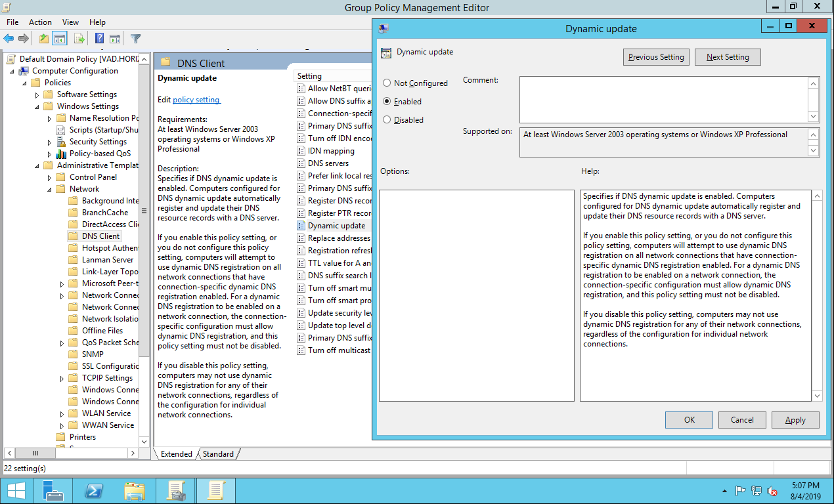Select the Not Configured radio button
Viewport: 834px width, 504px height.
click(387, 83)
